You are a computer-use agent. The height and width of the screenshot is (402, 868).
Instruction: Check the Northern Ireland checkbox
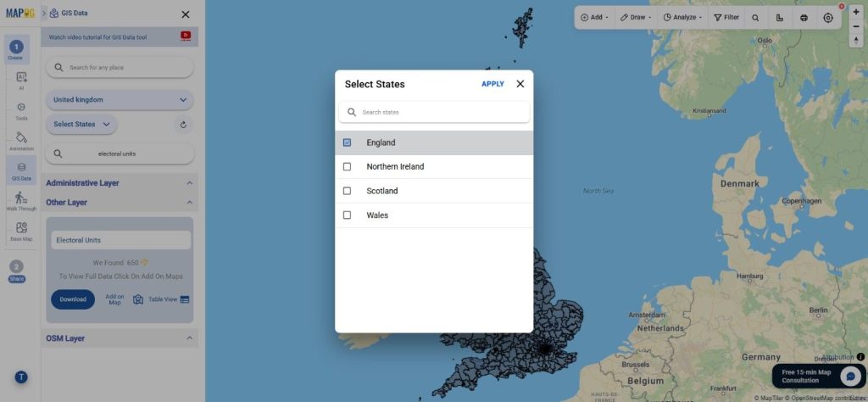347,167
